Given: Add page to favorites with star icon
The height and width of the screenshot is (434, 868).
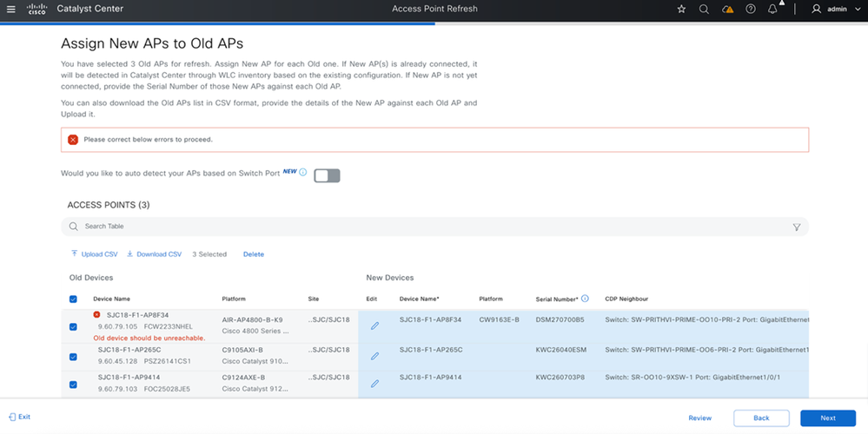Looking at the screenshot, I should 681,9.
